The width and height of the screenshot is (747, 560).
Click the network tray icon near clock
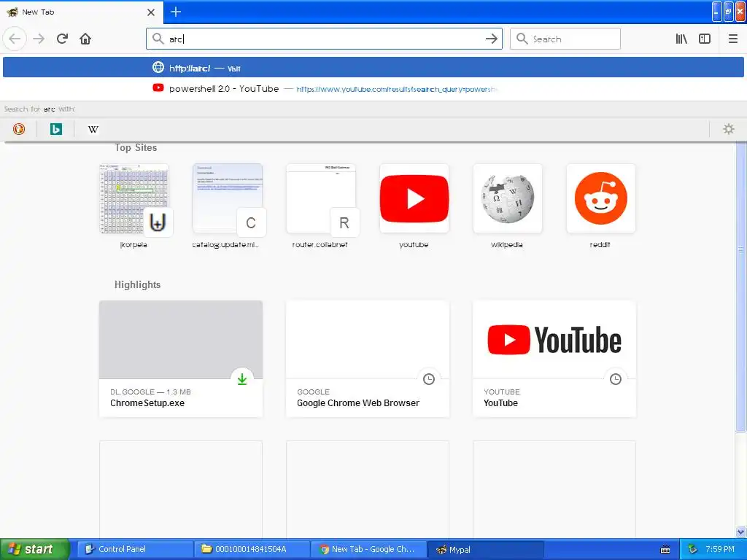(693, 549)
